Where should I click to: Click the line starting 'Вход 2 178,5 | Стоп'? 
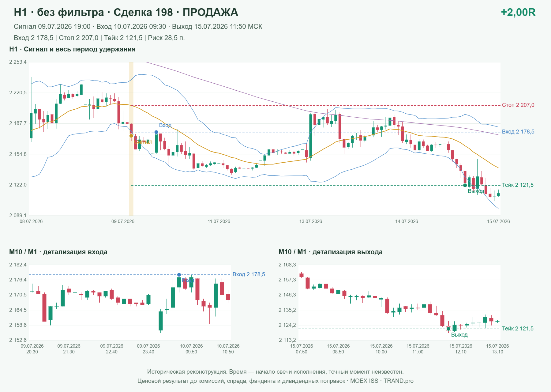(99, 38)
